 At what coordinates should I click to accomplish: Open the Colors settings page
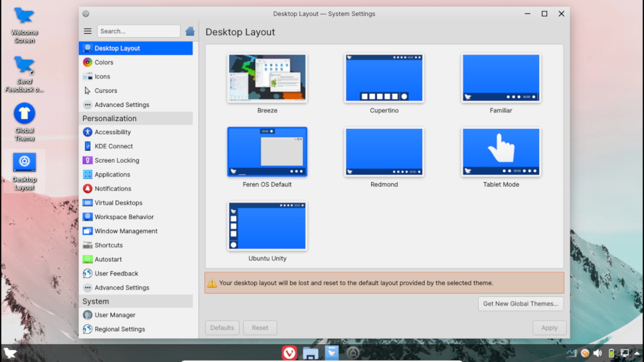[135, 62]
